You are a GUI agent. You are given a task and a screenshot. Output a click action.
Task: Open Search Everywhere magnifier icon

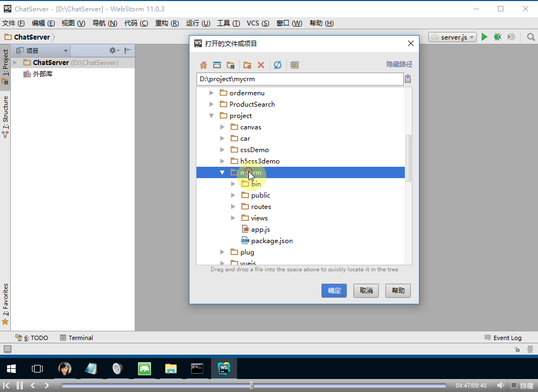[x=530, y=37]
